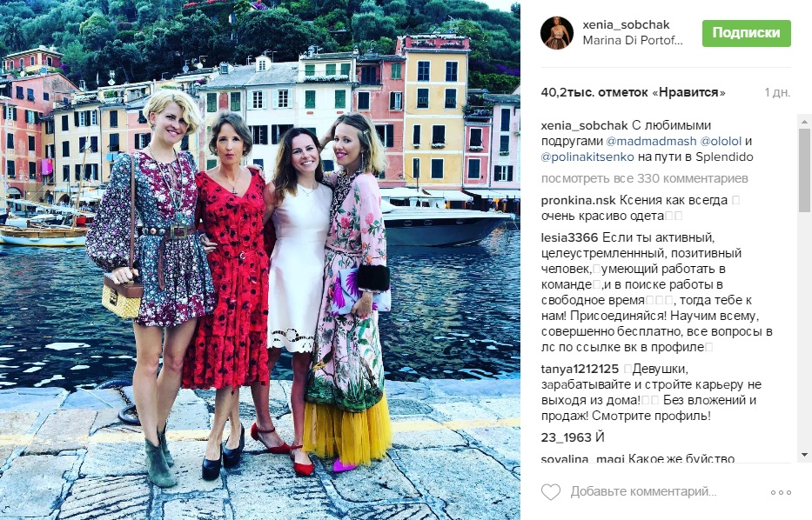Open the @polinakitsenko mention
The width and height of the screenshot is (812, 520).
click(587, 157)
